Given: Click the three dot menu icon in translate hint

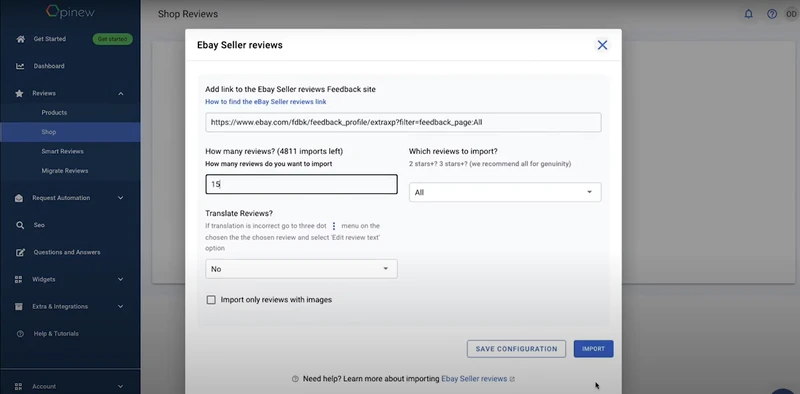Looking at the screenshot, I should (334, 226).
